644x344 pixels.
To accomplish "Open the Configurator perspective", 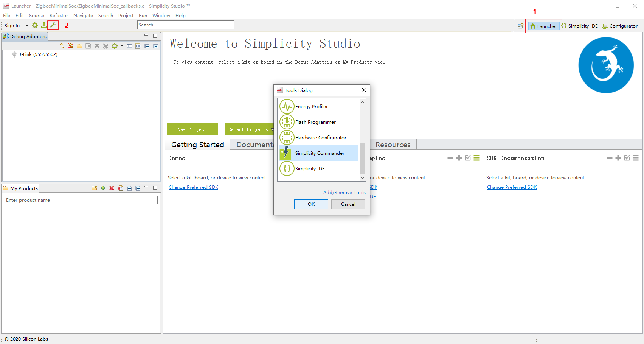I will pos(620,26).
